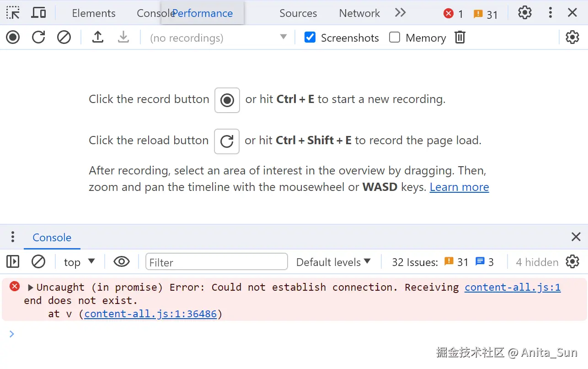The image size is (588, 369).
Task: Switch to the Network tab
Action: click(x=359, y=13)
